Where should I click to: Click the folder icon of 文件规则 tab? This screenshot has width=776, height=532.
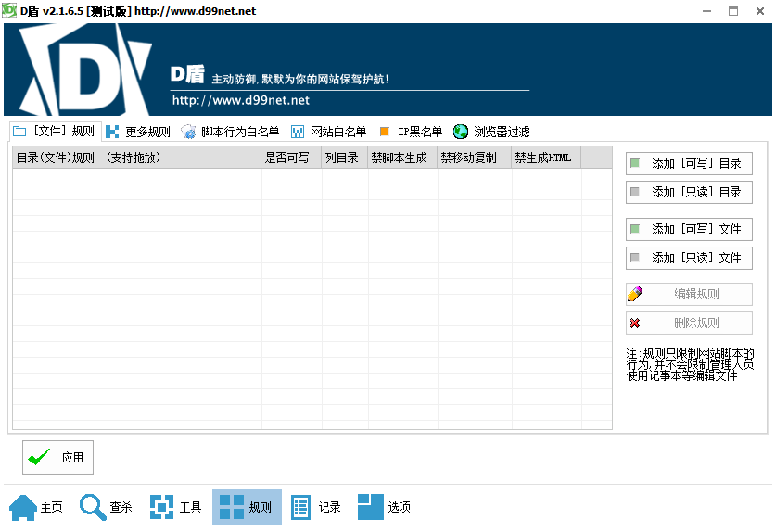click(x=19, y=131)
